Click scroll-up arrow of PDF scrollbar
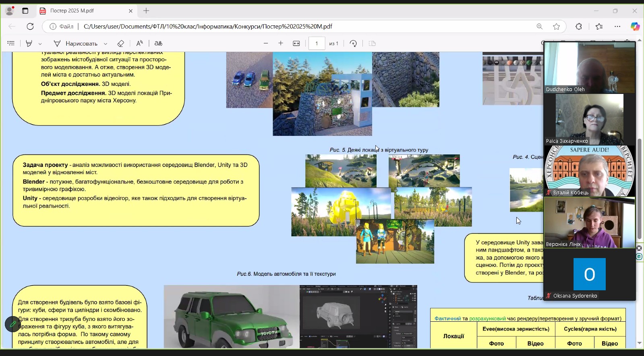 640,40
